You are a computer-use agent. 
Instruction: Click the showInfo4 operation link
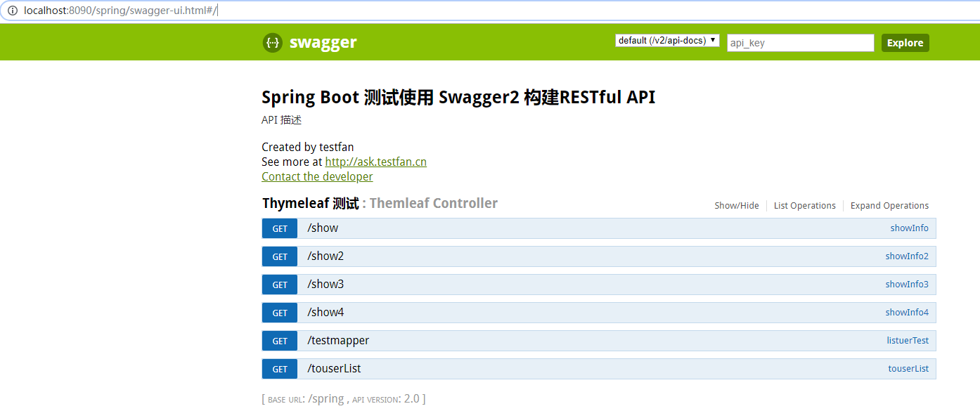tap(907, 313)
